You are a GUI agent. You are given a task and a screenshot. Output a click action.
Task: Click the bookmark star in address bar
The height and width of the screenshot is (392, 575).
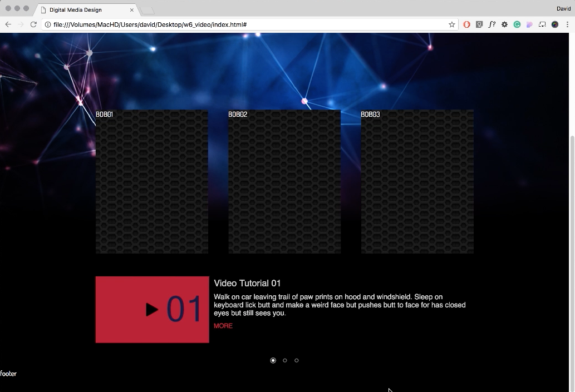[452, 24]
